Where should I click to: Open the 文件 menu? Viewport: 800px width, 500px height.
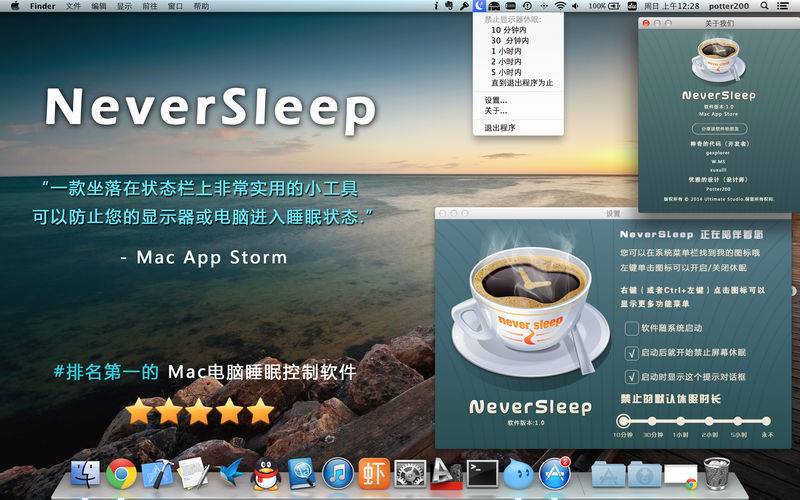[x=73, y=6]
